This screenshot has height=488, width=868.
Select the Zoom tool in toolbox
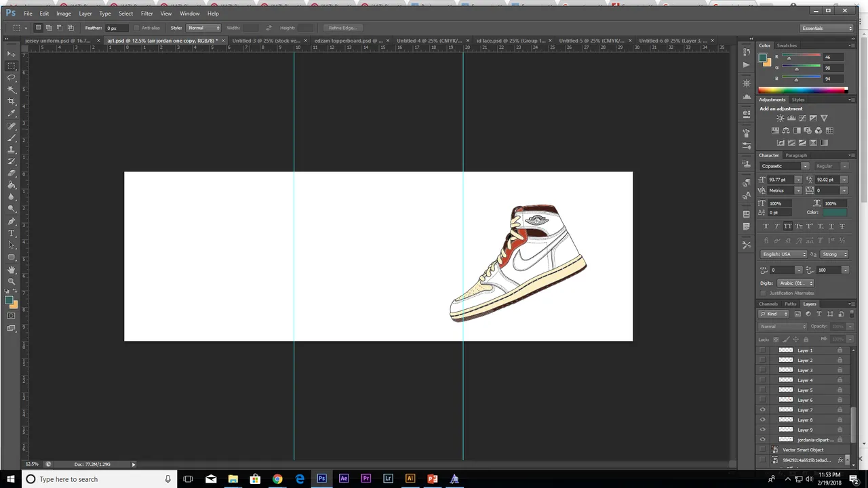pyautogui.click(x=11, y=281)
